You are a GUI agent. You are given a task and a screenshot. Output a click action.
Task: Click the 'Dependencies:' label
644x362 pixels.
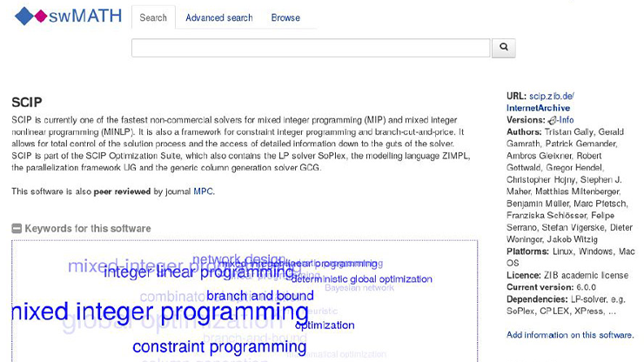click(x=537, y=299)
